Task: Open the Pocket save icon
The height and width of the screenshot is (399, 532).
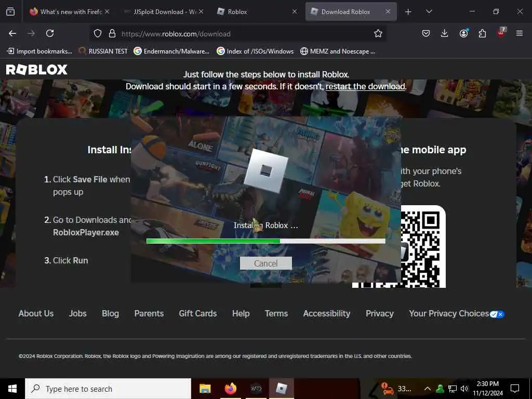Action: coord(426,33)
